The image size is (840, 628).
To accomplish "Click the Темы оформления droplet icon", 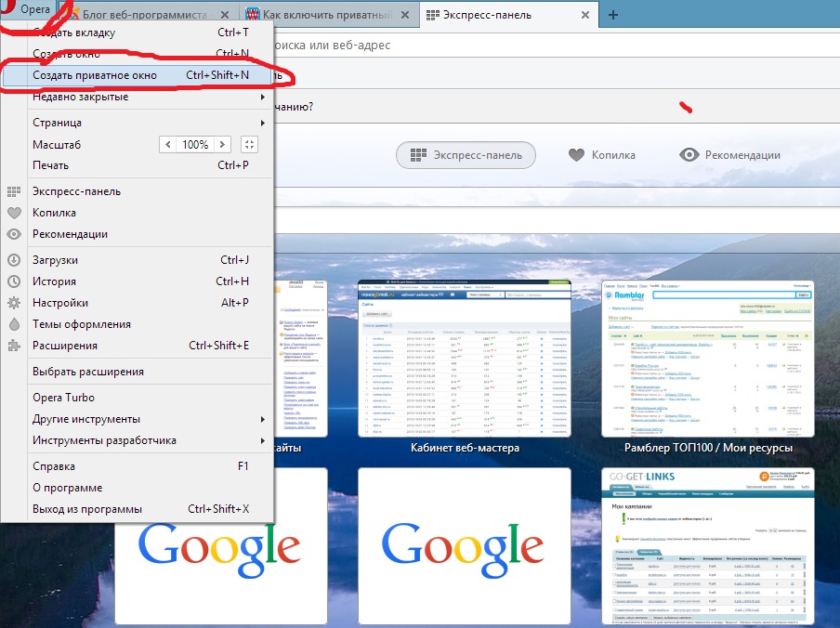I will point(14,324).
